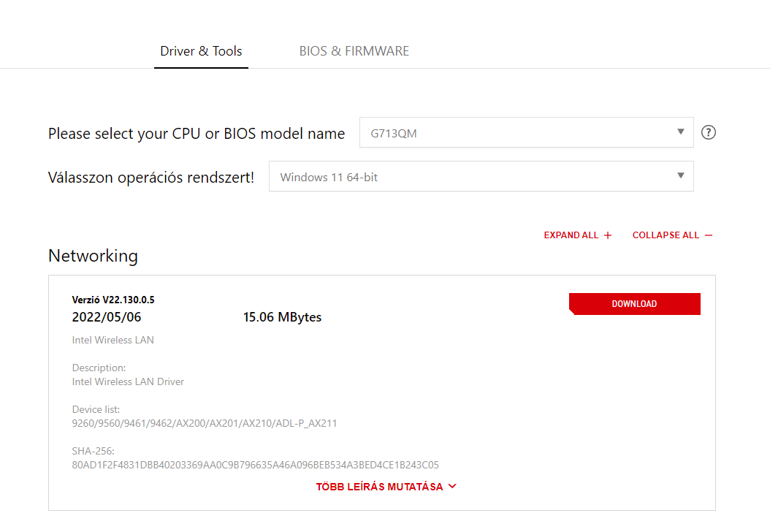Click 'Válasszon operációs rendszert!' label
This screenshot has width=770, height=532.
[x=151, y=178]
